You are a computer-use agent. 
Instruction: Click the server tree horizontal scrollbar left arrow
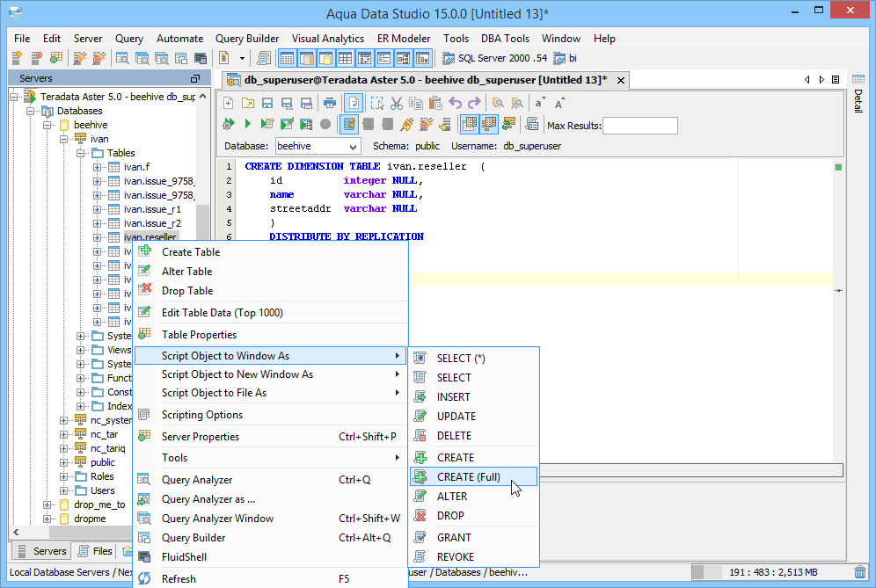click(16, 532)
